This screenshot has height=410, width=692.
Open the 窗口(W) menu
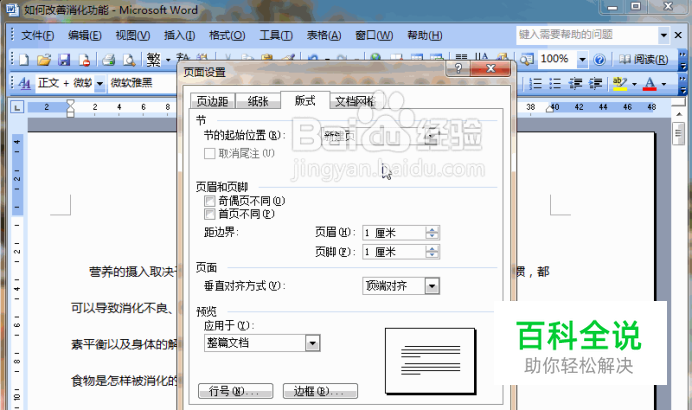tap(374, 35)
